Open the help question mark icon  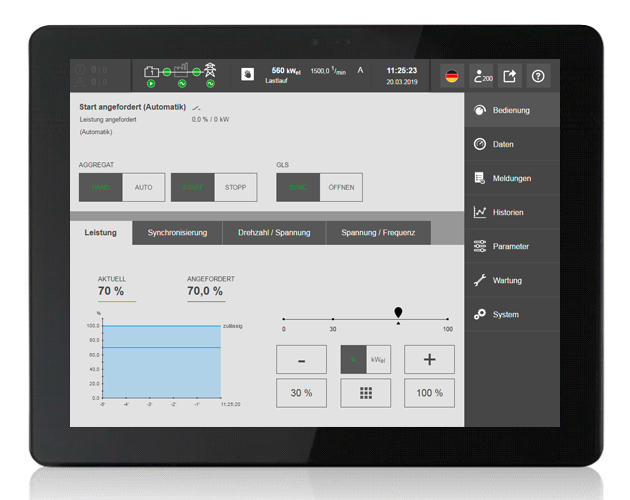click(538, 76)
